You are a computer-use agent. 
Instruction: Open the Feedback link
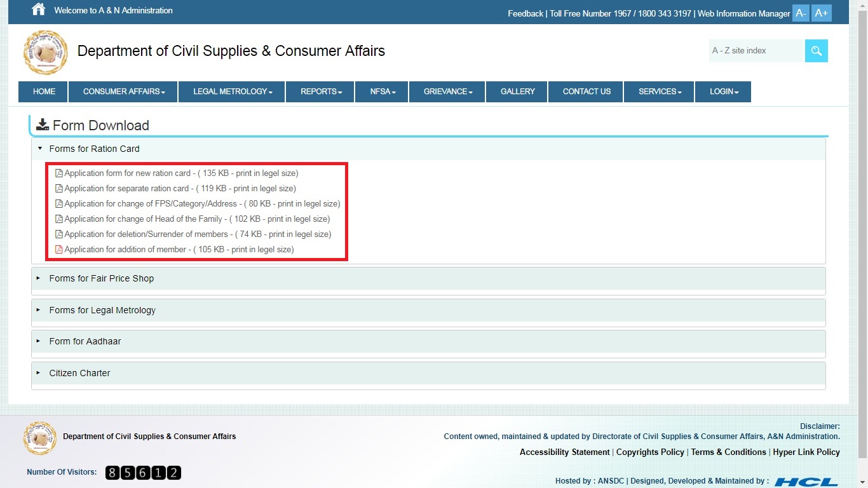pyautogui.click(x=525, y=13)
